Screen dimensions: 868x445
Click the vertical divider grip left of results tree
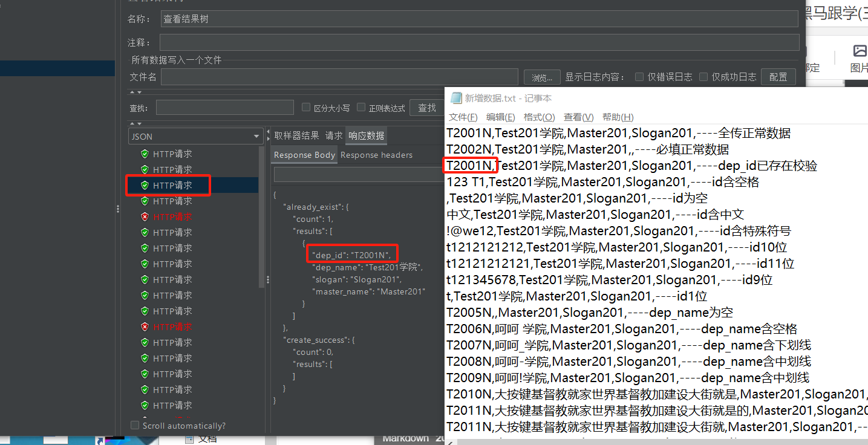[117, 209]
